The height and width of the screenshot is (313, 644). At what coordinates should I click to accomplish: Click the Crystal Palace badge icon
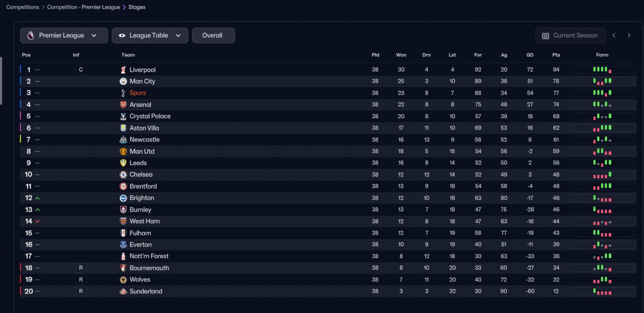pyautogui.click(x=123, y=116)
